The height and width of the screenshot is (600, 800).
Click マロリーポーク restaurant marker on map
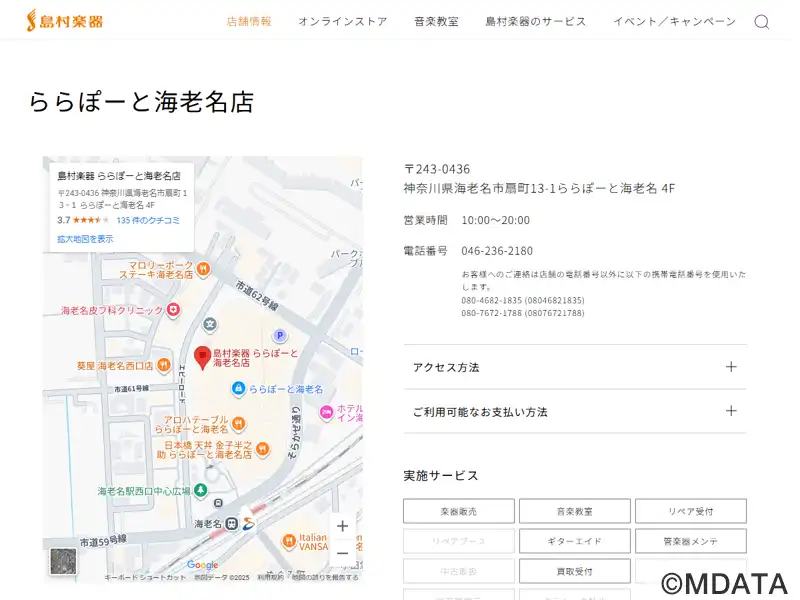coord(203,268)
